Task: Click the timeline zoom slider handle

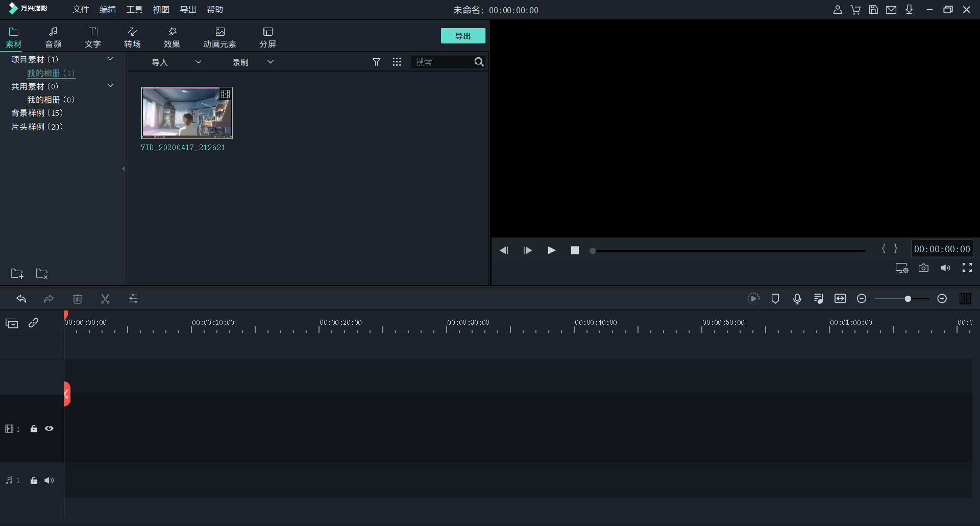Action: (908, 299)
